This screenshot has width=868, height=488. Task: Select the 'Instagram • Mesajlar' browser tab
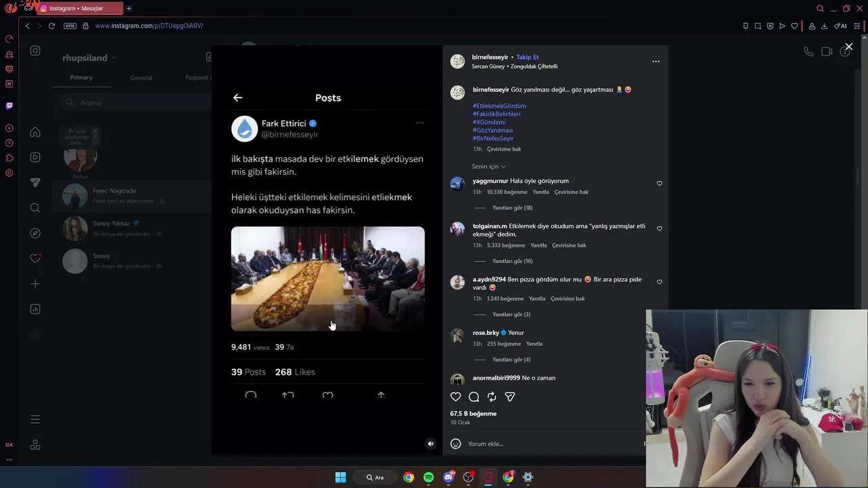coord(81,8)
